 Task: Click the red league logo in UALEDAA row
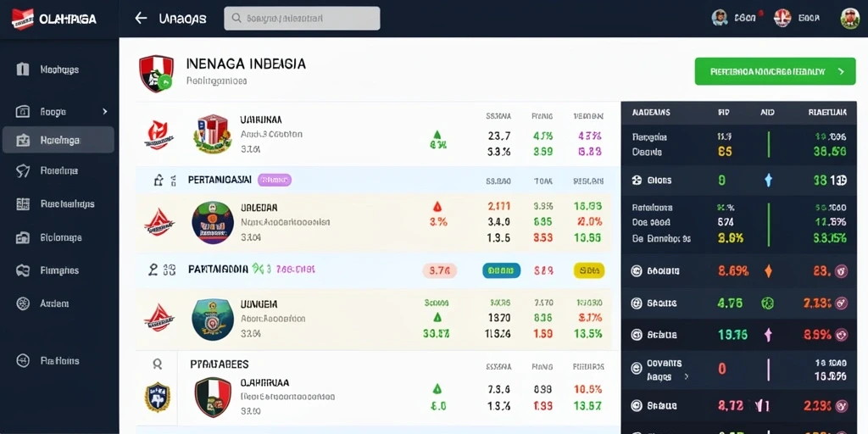tap(159, 222)
